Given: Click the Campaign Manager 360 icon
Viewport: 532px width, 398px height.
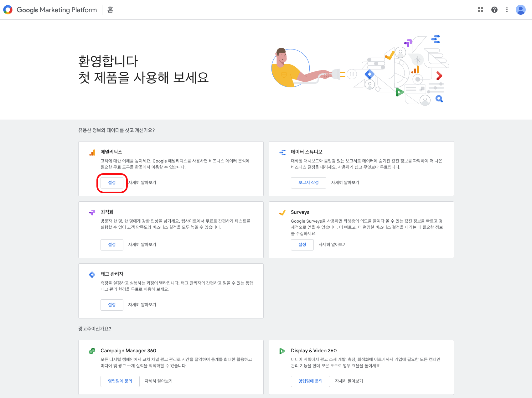Looking at the screenshot, I should [x=92, y=351].
